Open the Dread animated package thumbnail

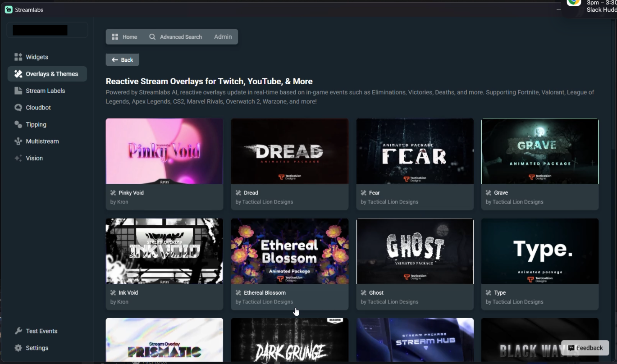coord(290,151)
